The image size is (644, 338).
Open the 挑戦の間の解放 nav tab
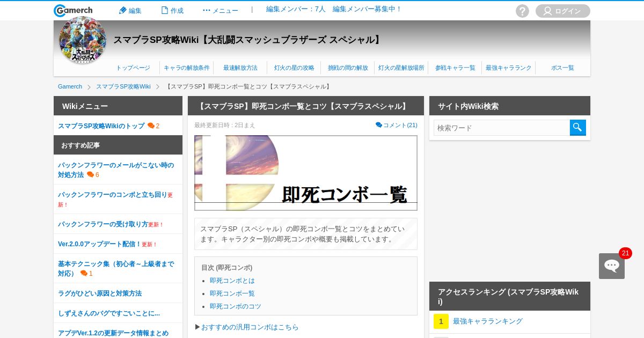(x=348, y=68)
